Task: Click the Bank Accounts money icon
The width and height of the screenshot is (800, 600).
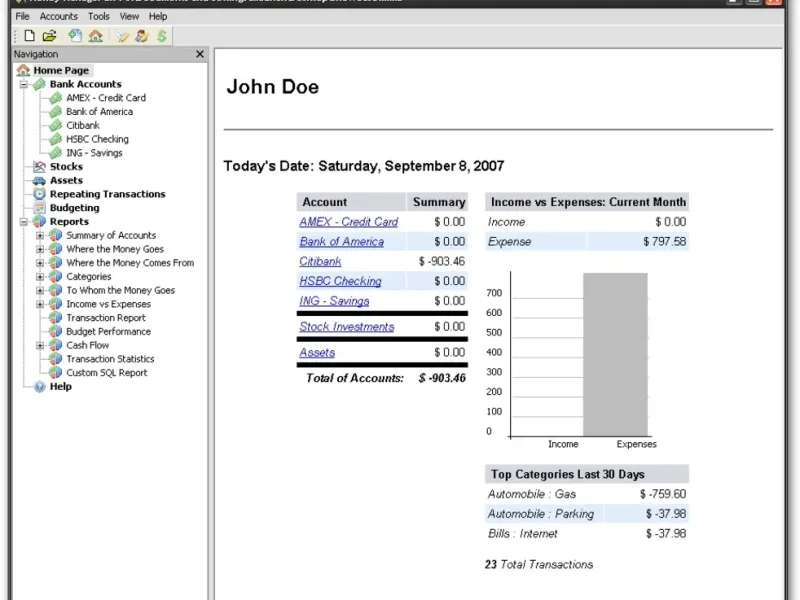Action: pyautogui.click(x=39, y=84)
